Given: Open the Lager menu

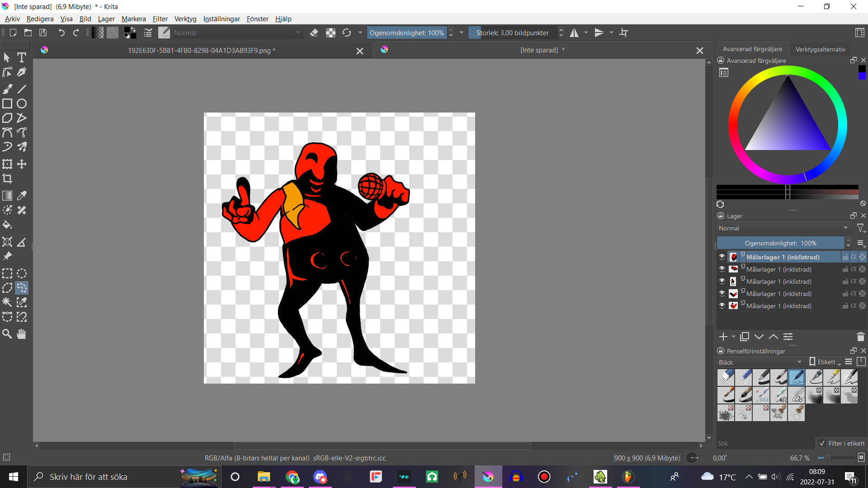Looking at the screenshot, I should [106, 19].
